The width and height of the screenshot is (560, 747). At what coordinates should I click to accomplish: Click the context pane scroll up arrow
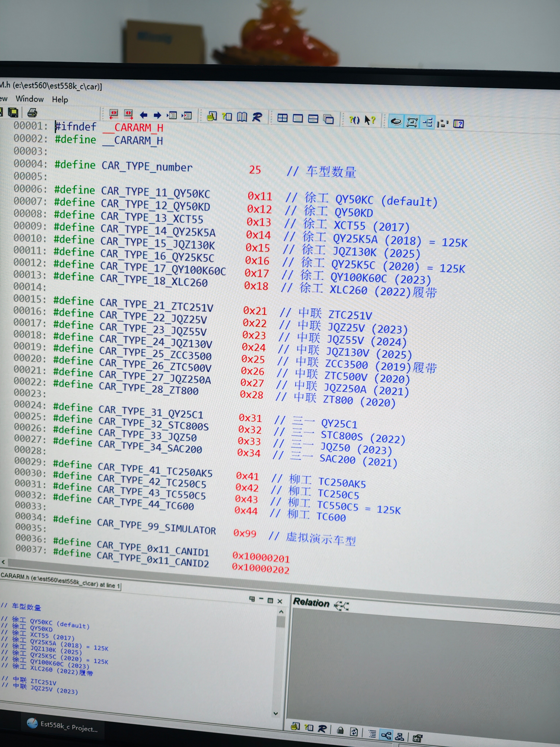point(281,611)
